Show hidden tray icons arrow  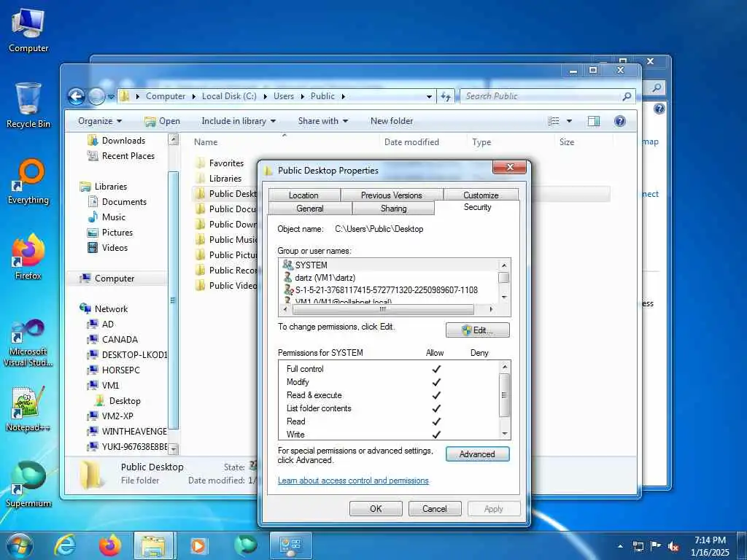(x=620, y=546)
